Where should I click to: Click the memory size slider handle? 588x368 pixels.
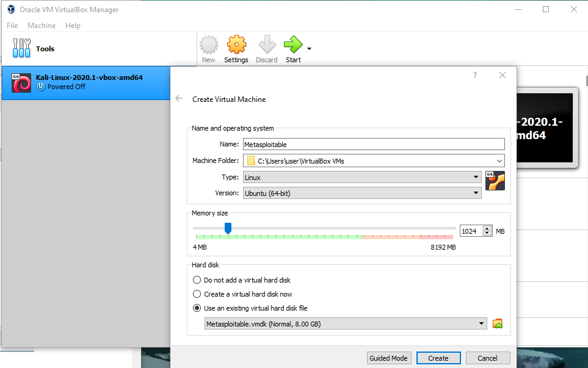point(228,228)
